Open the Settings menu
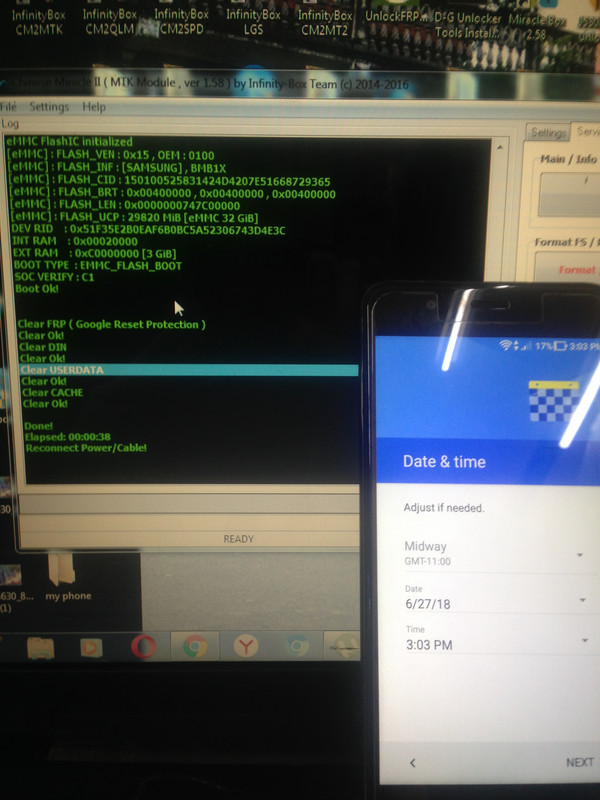The height and width of the screenshot is (800, 600). pos(49,107)
